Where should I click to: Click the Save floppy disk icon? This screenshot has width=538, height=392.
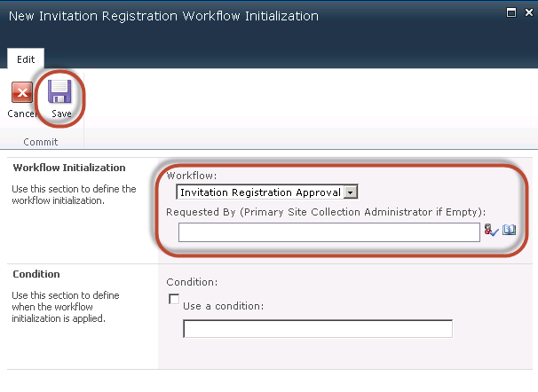(59, 91)
